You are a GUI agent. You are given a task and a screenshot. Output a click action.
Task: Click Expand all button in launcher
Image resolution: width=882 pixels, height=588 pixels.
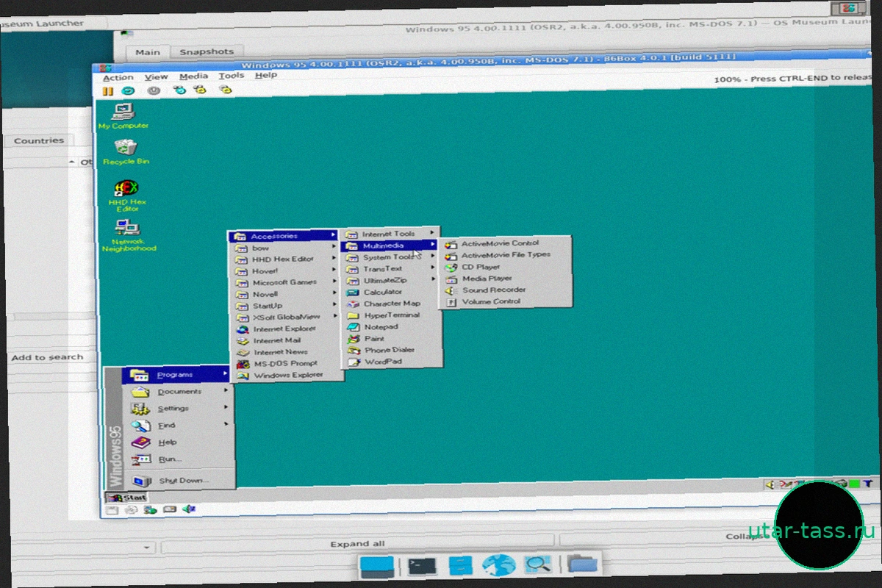(x=358, y=544)
